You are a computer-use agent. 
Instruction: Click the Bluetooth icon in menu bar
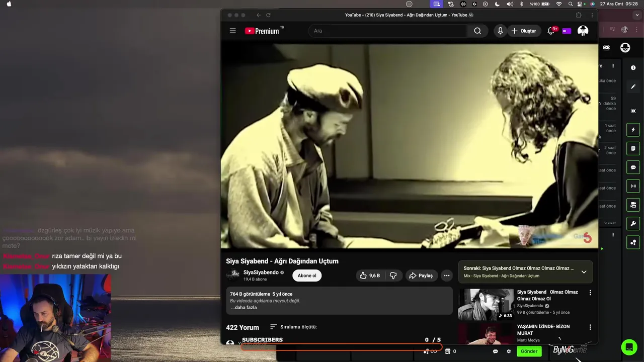522,4
